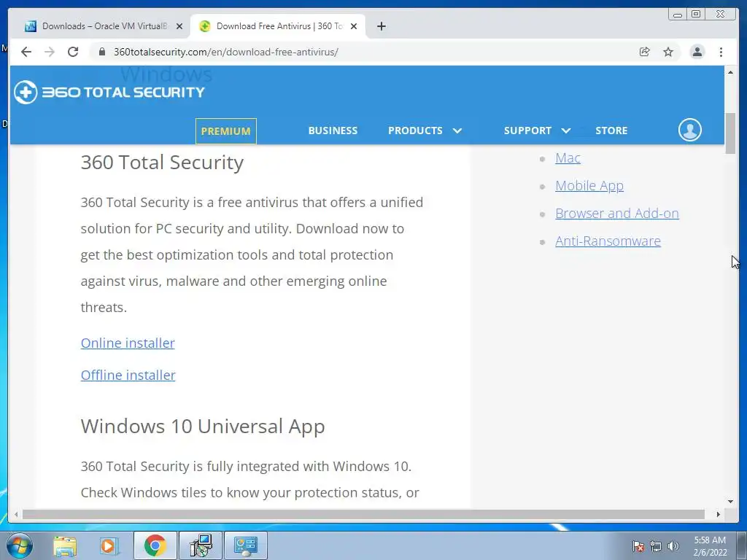Click the 360 Total Security heading
Viewport: 747px width, 560px height.
tap(162, 163)
